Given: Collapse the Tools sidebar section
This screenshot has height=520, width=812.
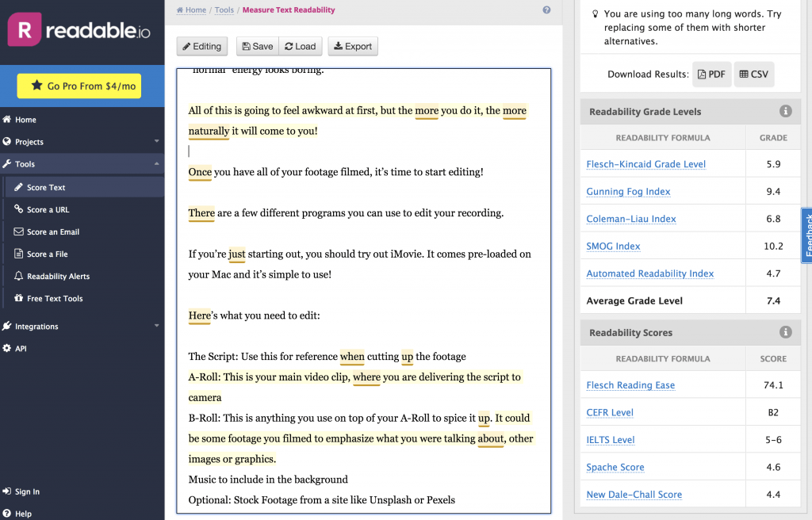Looking at the screenshot, I should [x=82, y=163].
